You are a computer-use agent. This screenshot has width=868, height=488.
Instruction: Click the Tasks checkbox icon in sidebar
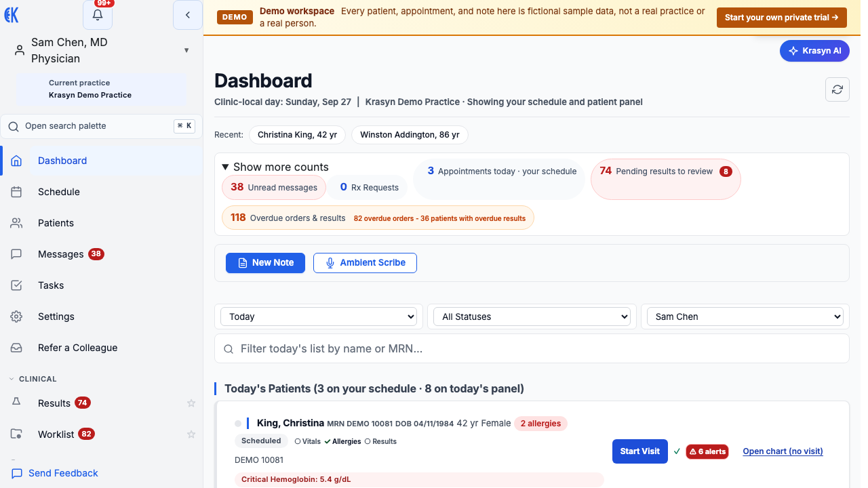point(17,285)
